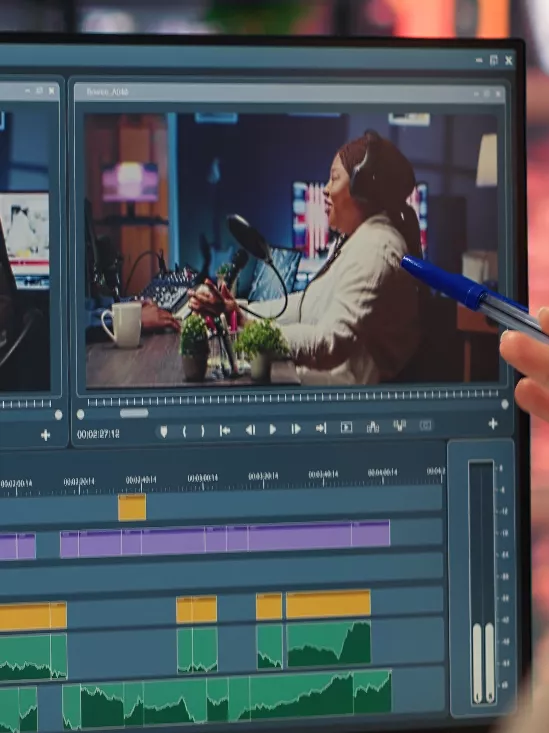Viewport: 549px width, 733px height.
Task: Set the mark in point bracket
Action: point(184,431)
